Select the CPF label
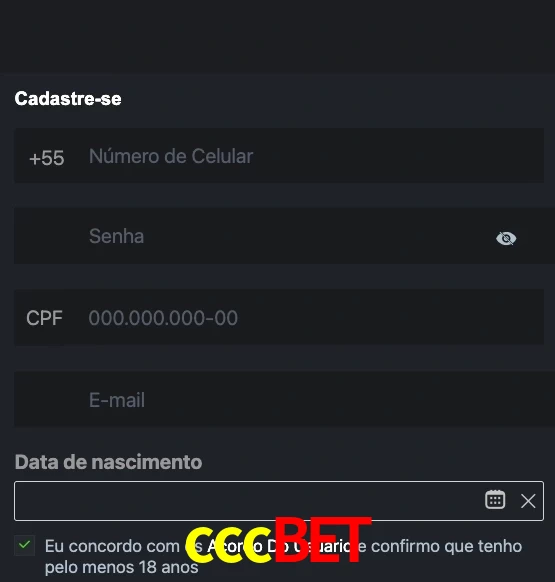 click(44, 318)
